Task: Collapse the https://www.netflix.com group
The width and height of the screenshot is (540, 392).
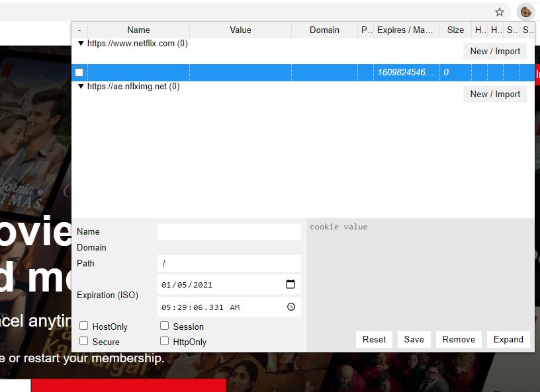Action: coord(81,44)
